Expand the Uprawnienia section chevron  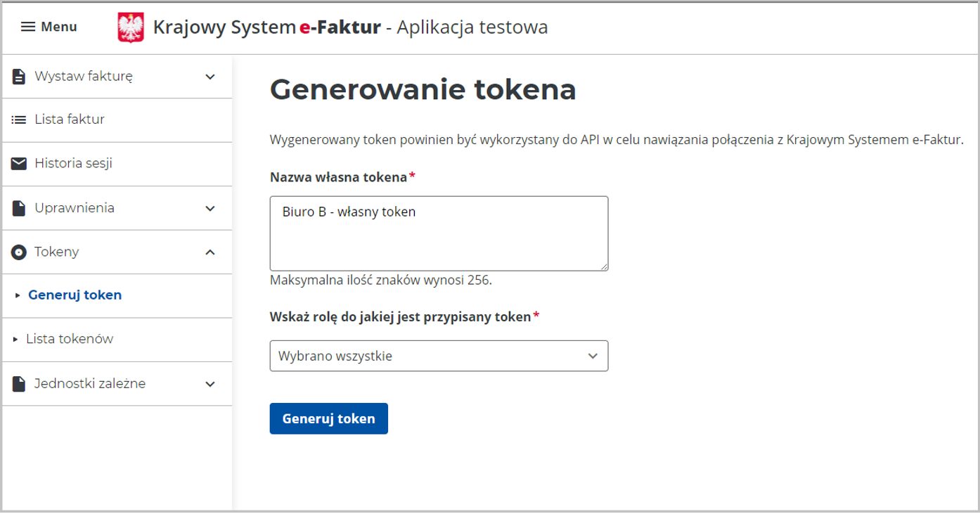coord(209,208)
